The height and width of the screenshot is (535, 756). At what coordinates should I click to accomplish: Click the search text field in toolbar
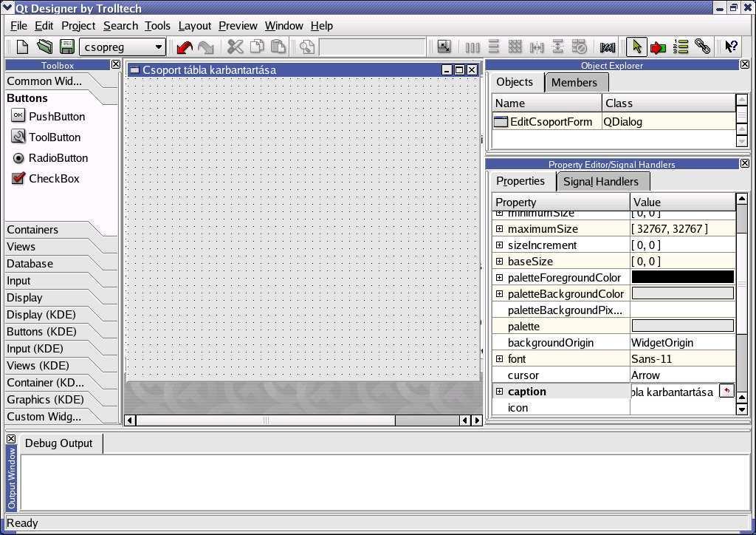[x=372, y=47]
